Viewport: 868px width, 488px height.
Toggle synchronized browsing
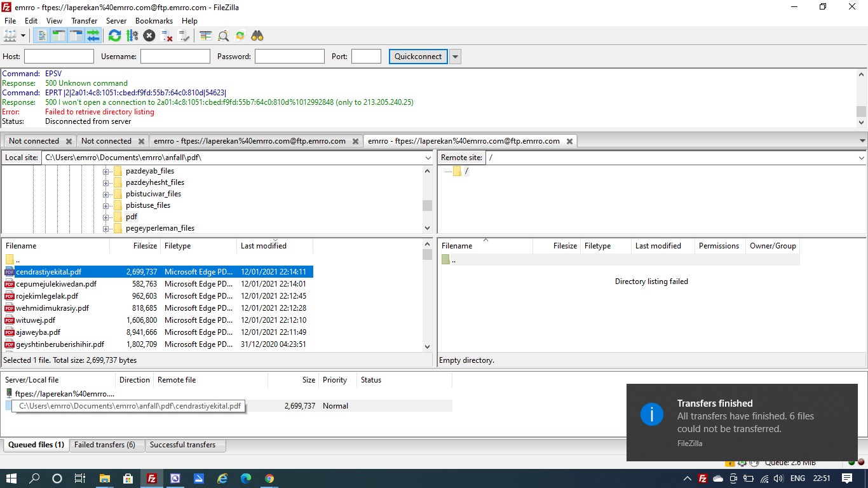240,36
